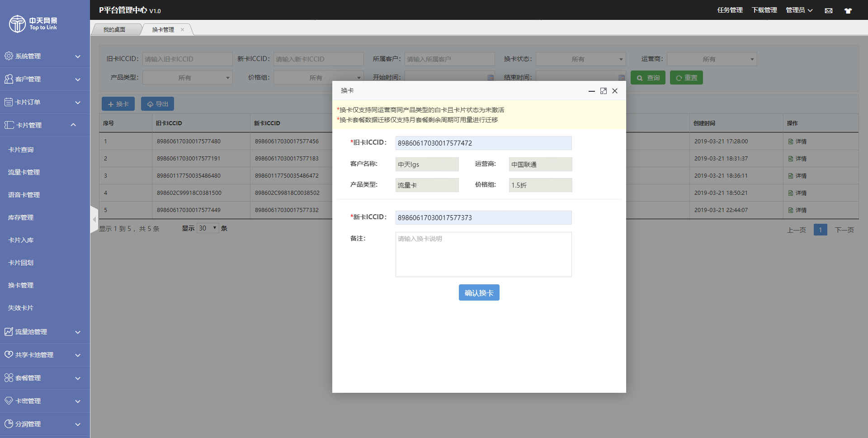Go to 下一页
Viewport: 868px width, 438px height.
coord(844,230)
